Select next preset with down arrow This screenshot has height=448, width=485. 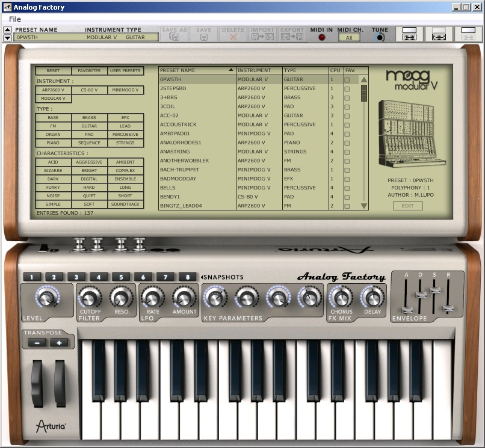click(7, 38)
